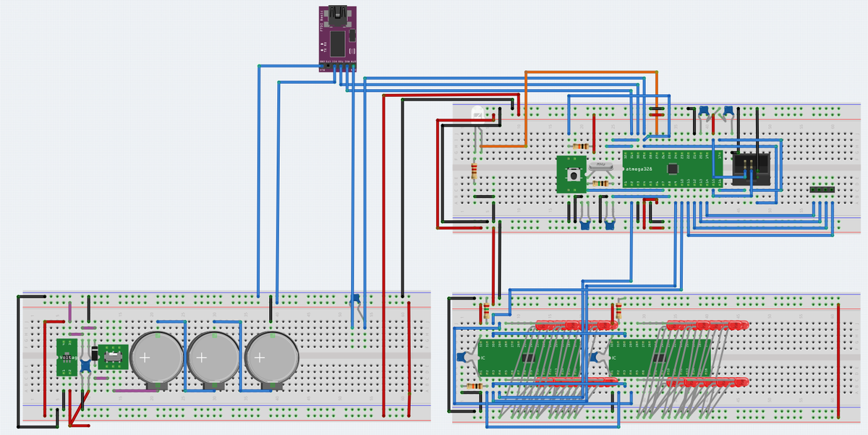
Task: Click the four-pin black header strip
Action: tap(822, 189)
